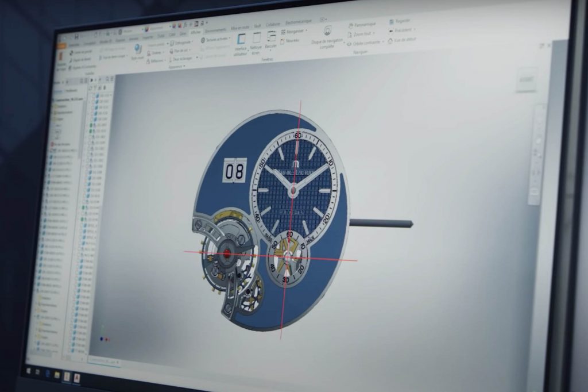Viewport: 588px width, 392px height.
Task: Open the Orthogonale projection dropdown
Action: point(182,43)
